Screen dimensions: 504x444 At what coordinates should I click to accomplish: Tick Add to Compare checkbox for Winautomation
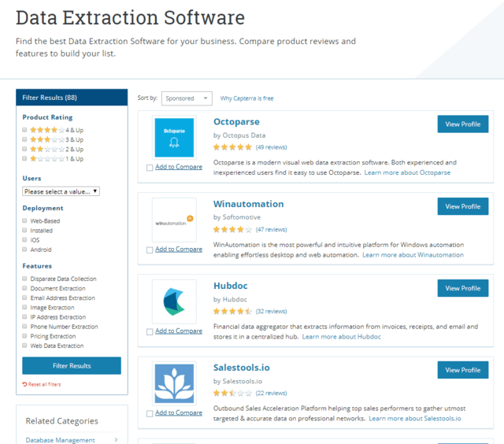point(150,250)
